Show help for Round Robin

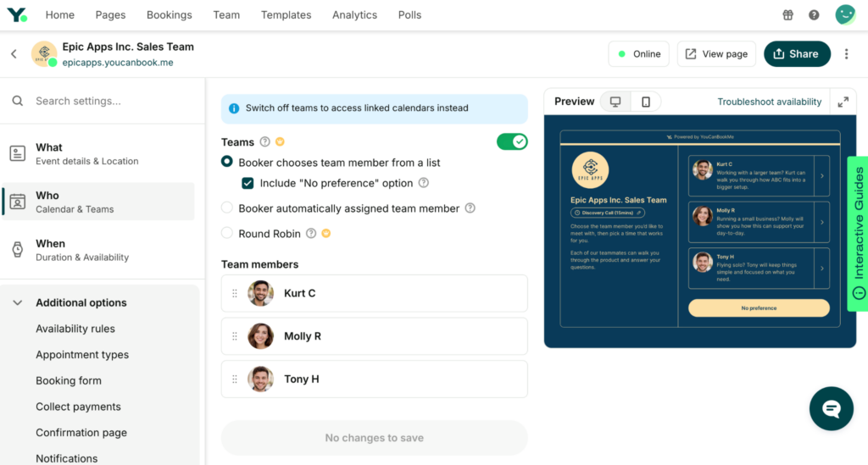(x=311, y=233)
